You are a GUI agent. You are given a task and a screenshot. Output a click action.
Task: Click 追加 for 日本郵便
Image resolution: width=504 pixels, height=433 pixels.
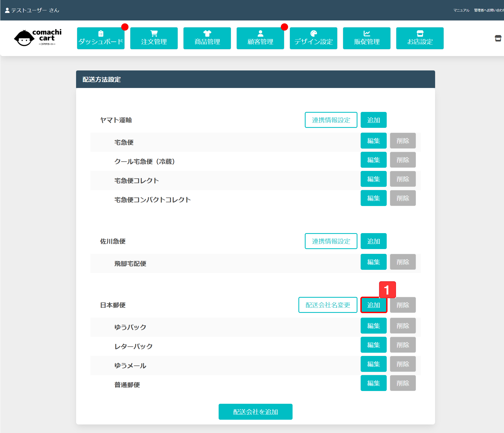click(374, 305)
